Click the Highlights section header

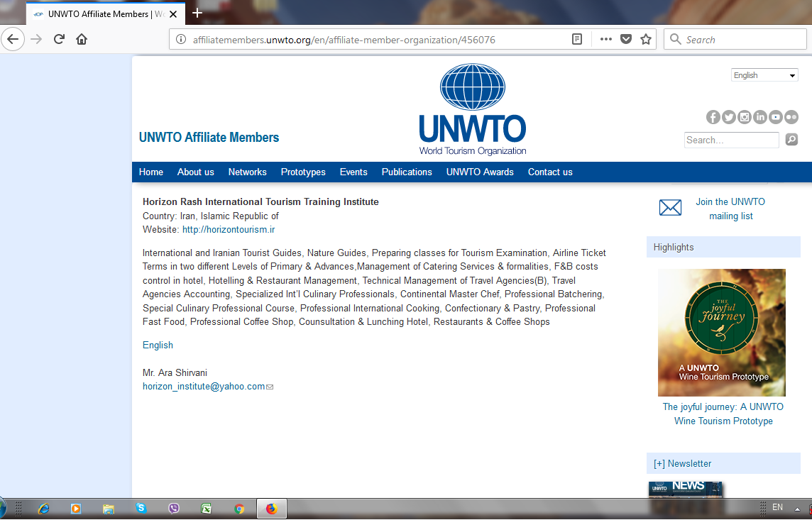pyautogui.click(x=723, y=248)
